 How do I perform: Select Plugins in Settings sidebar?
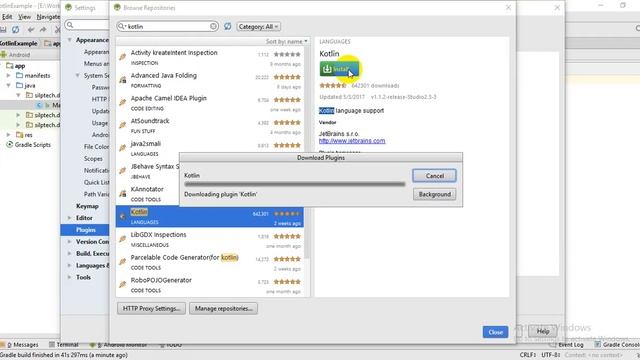(x=85, y=230)
